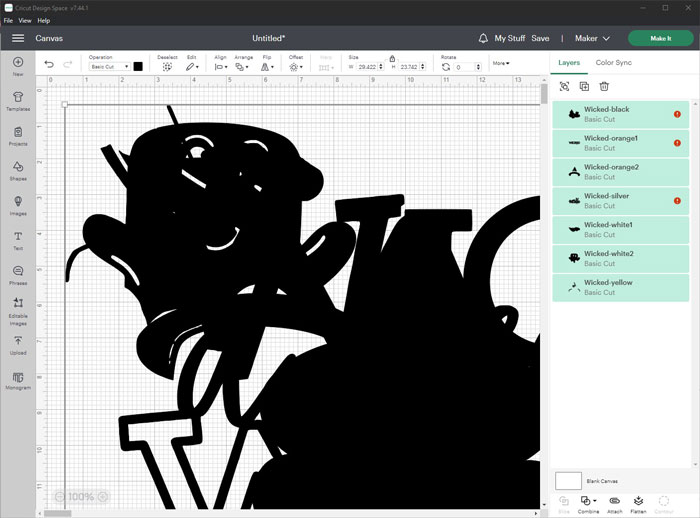Image resolution: width=700 pixels, height=518 pixels.
Task: Open My Stuff
Action: (x=509, y=38)
